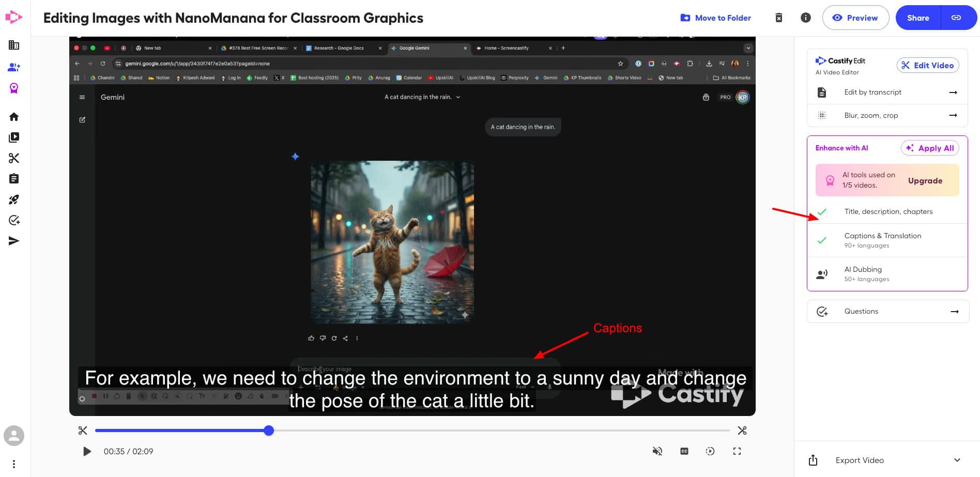Click the copy link icon beside Share
The width and height of the screenshot is (980, 477).
[x=956, y=18]
